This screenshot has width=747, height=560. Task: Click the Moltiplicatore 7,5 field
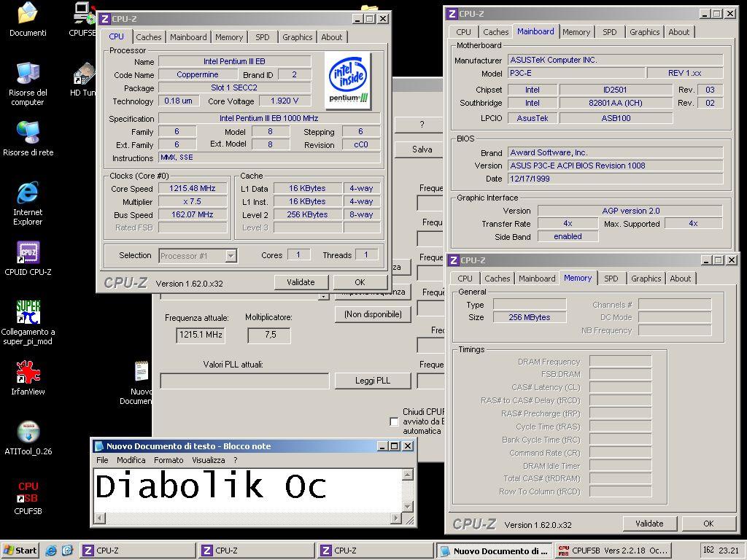(269, 335)
